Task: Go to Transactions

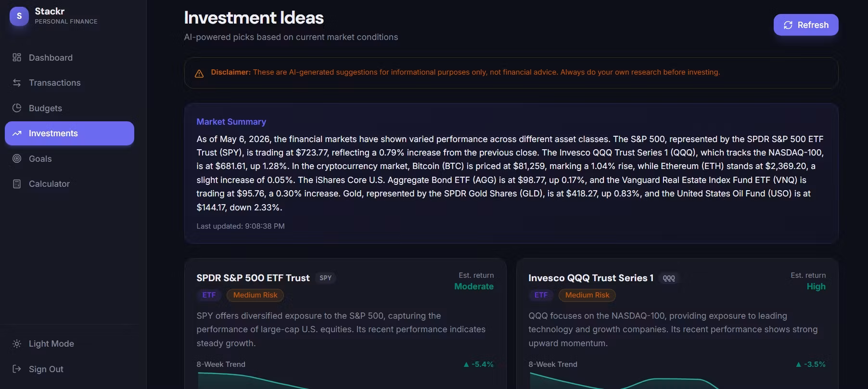Action: (69, 83)
